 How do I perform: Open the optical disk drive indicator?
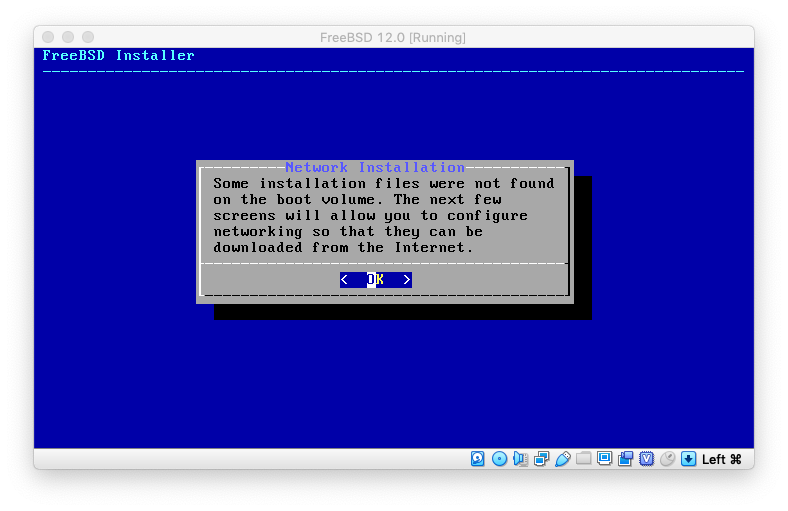coord(499,459)
